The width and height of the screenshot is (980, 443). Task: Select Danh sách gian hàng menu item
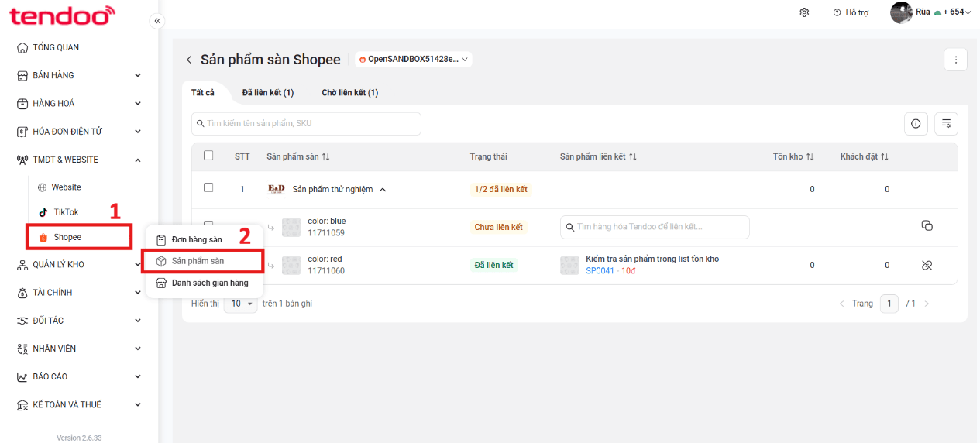click(x=205, y=283)
